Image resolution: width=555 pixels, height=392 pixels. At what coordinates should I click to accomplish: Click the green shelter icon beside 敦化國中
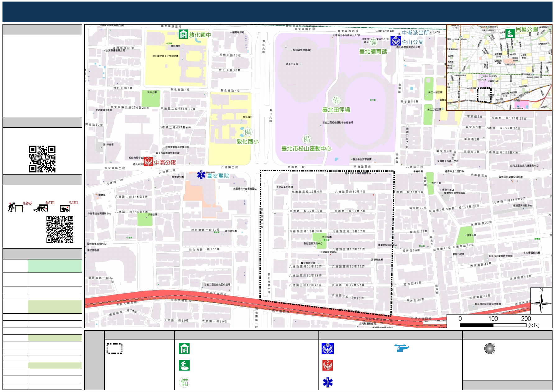(x=183, y=34)
